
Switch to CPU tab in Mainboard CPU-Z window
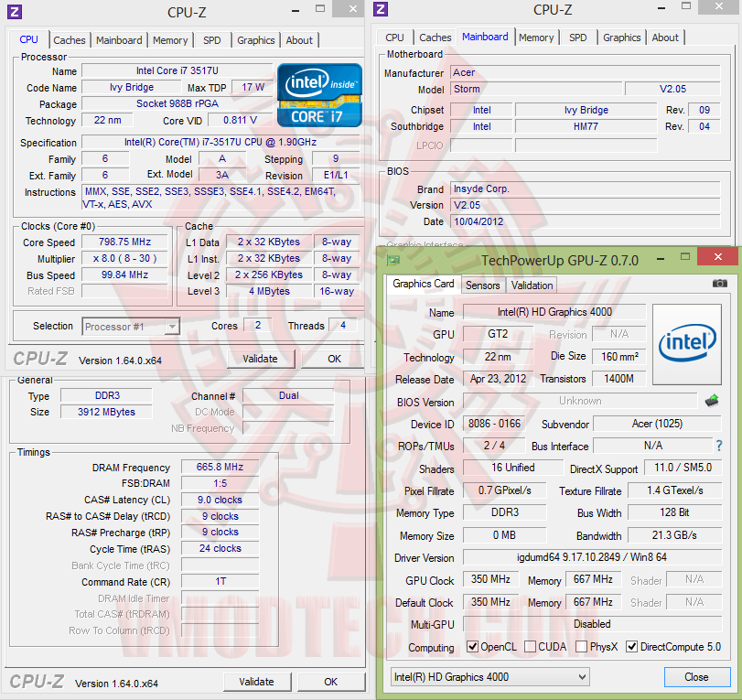point(394,38)
